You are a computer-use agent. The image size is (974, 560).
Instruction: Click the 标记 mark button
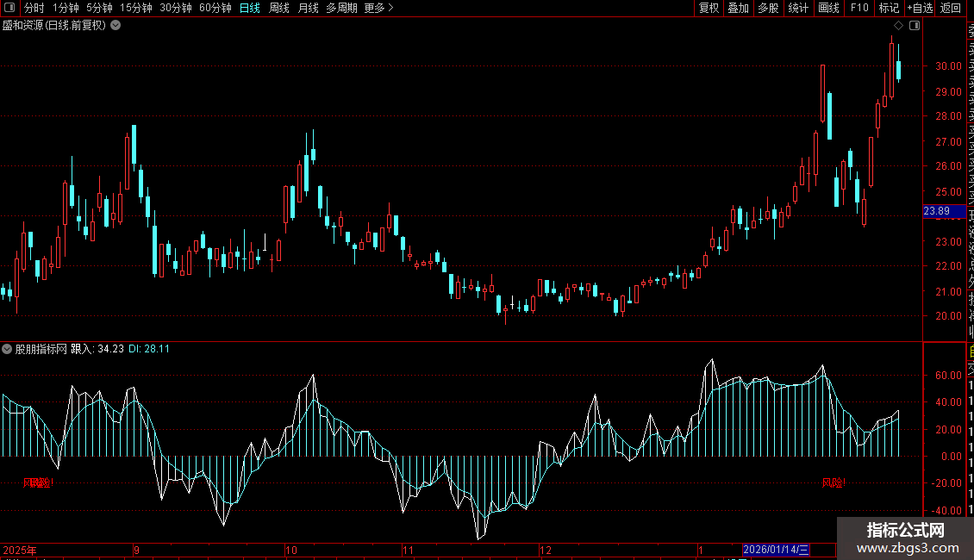click(x=889, y=8)
